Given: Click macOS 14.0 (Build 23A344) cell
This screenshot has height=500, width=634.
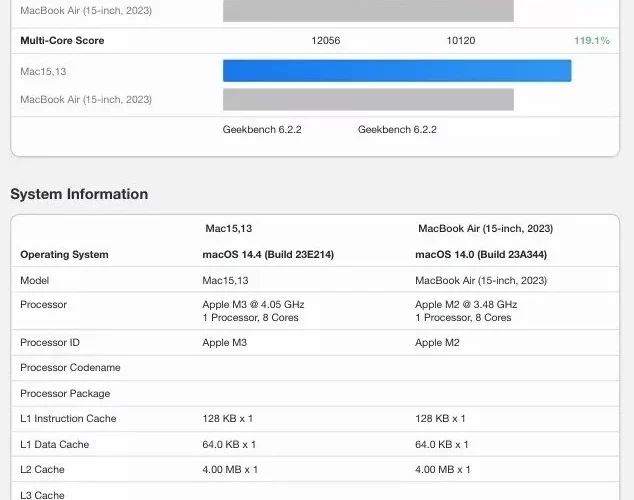Looking at the screenshot, I should 481,255.
